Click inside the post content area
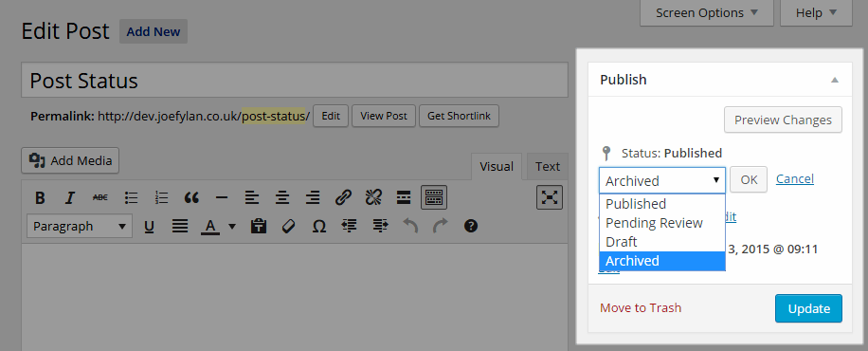The width and height of the screenshot is (868, 351). click(295, 297)
